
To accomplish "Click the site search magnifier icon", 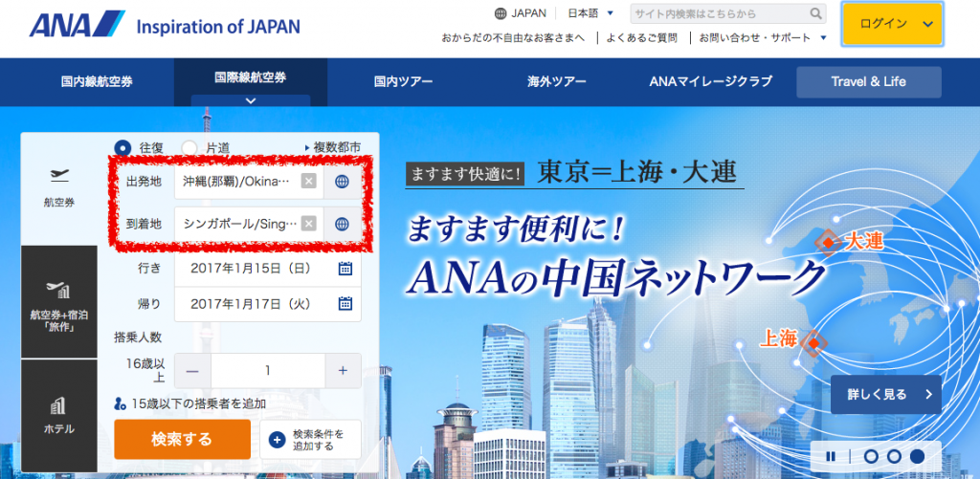I will (815, 13).
